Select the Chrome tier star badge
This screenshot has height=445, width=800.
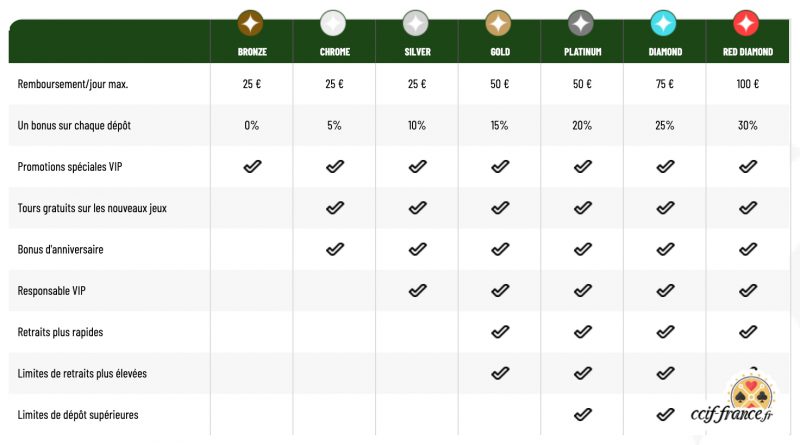coord(333,23)
